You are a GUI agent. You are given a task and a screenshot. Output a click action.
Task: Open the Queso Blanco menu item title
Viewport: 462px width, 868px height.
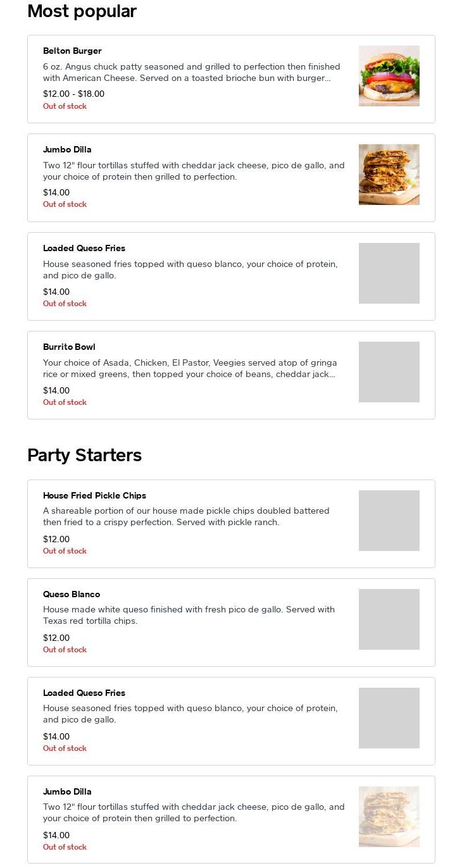(x=72, y=594)
